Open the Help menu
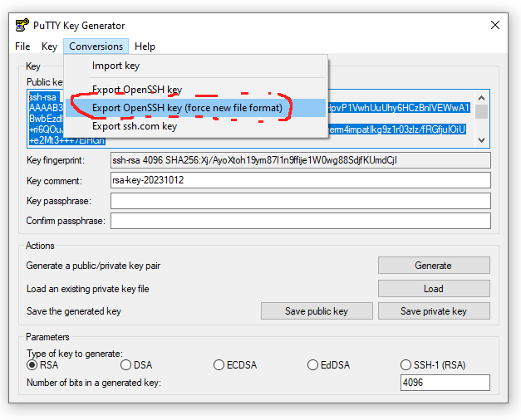 click(145, 46)
